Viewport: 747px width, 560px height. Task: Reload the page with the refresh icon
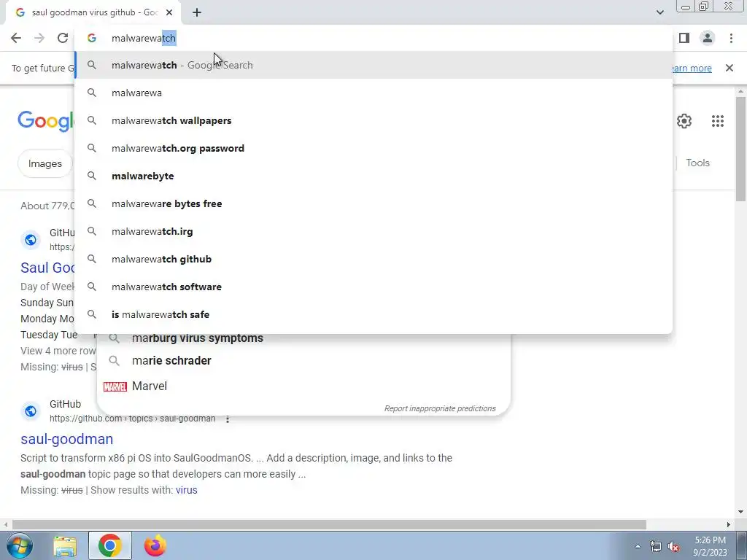pyautogui.click(x=63, y=38)
